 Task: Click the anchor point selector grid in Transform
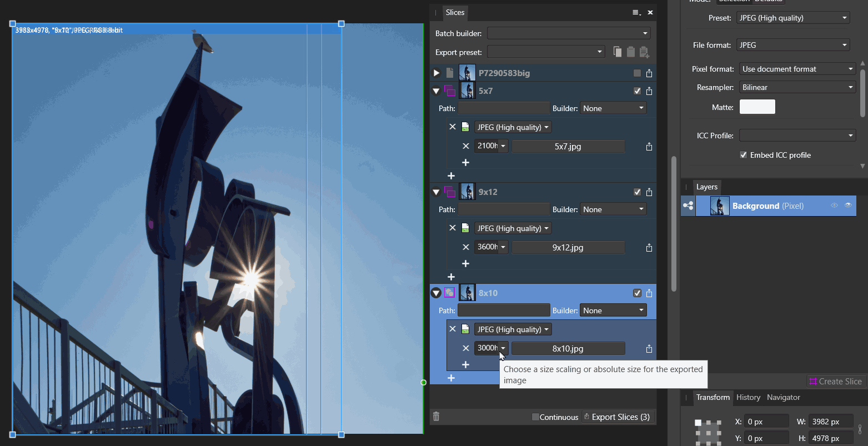pos(709,432)
